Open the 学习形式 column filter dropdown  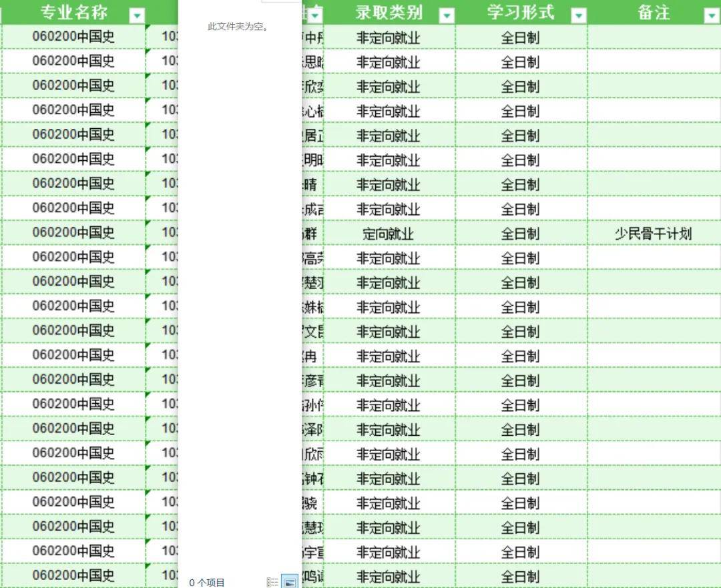(x=578, y=16)
